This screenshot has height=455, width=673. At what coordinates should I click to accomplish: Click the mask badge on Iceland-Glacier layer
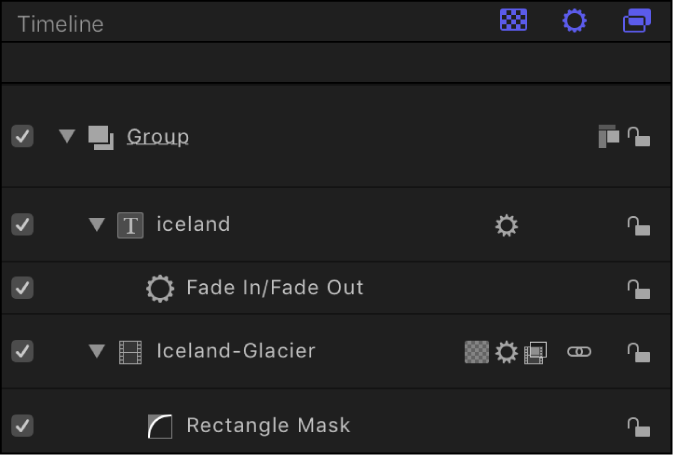click(x=477, y=352)
